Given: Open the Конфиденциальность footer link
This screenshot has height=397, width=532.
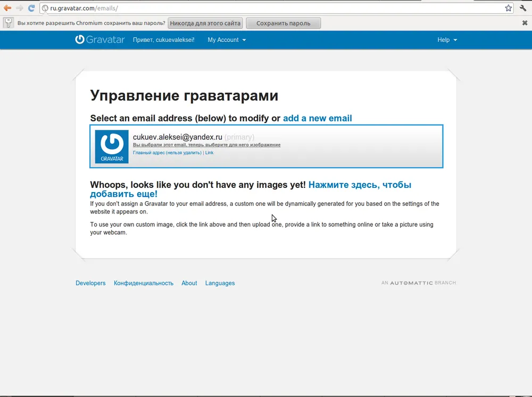Looking at the screenshot, I should 144,283.
